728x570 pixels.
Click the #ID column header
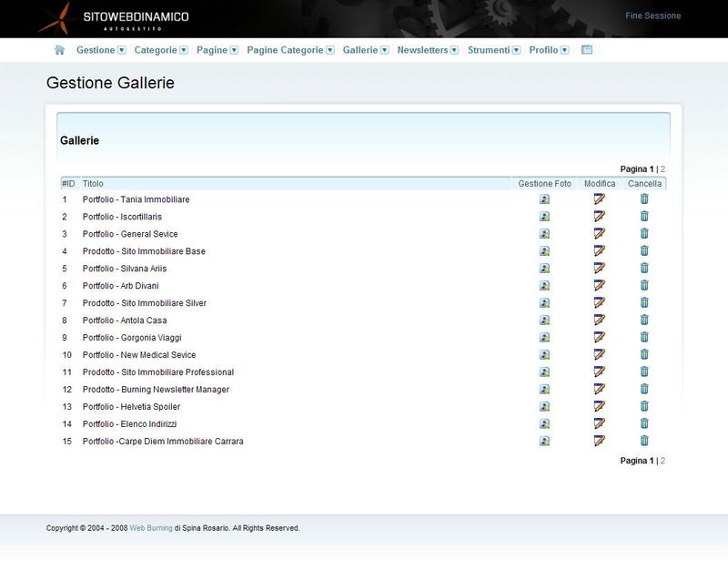click(68, 184)
